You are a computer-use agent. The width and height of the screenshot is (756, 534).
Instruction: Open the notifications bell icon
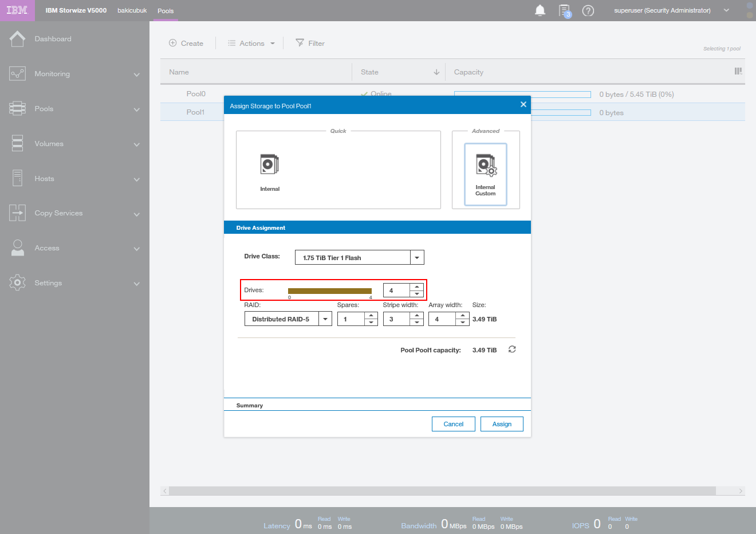pyautogui.click(x=540, y=10)
